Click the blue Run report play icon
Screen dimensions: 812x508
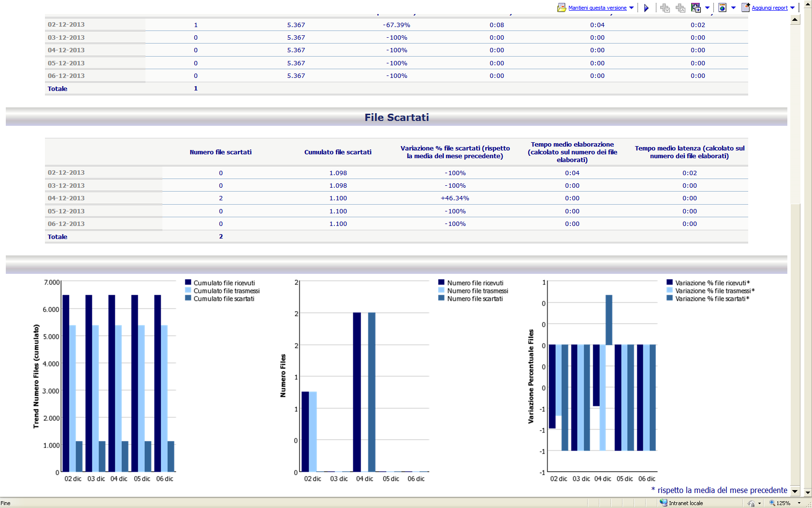pos(646,8)
